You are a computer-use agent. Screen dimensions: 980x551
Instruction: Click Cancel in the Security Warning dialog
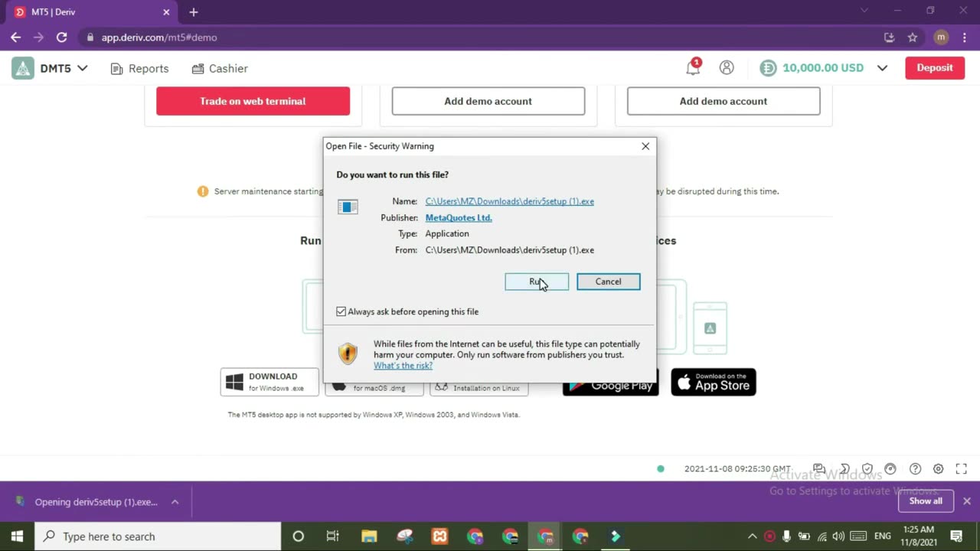tap(609, 282)
